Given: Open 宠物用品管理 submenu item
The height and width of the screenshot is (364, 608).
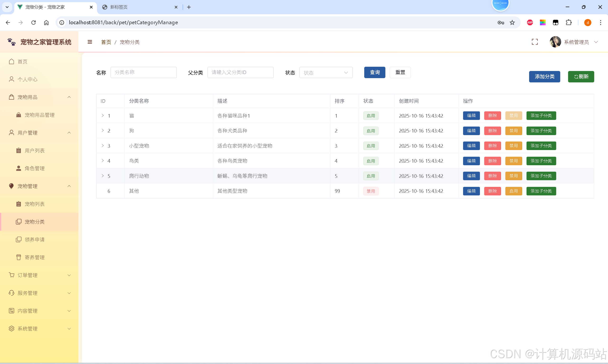Looking at the screenshot, I should pos(39,115).
